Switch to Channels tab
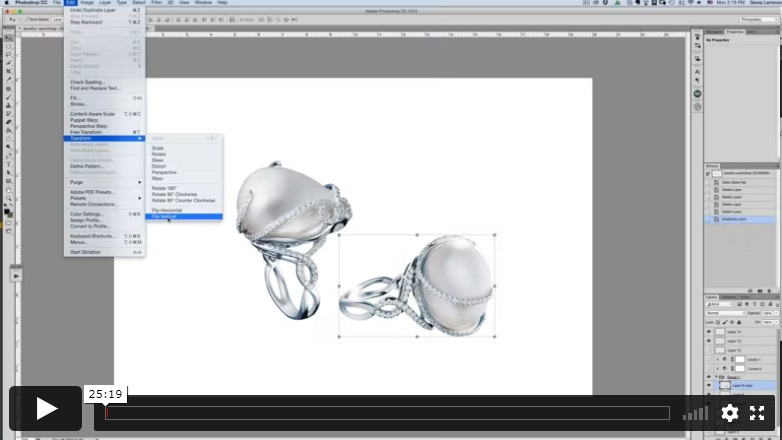 pyautogui.click(x=728, y=297)
